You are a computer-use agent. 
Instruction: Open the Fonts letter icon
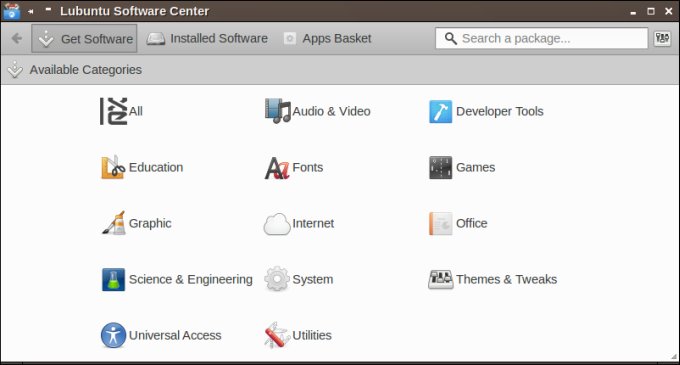pyautogui.click(x=277, y=168)
